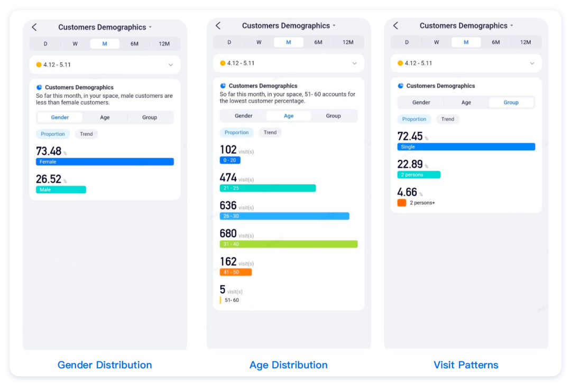Screen dimensions: 571x392
Task: Open Customers Demographics title dropdown on Visit Patterns screen
Action: (511, 26)
